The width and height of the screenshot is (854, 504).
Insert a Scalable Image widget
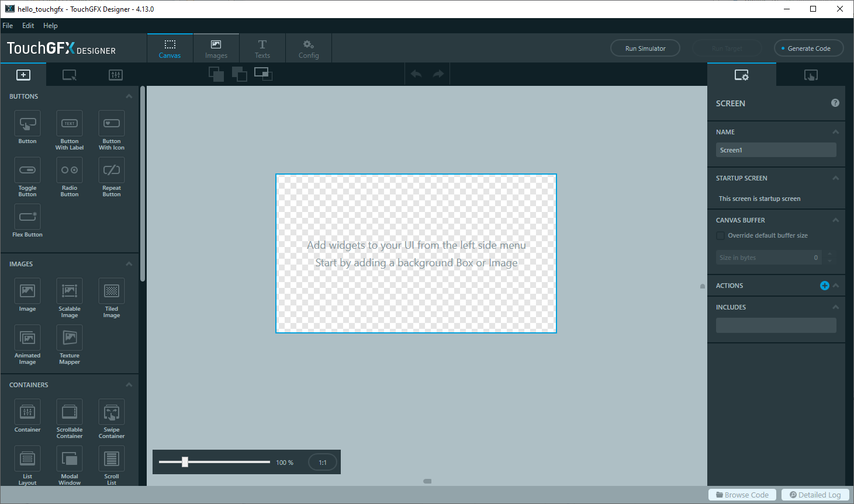coord(70,291)
